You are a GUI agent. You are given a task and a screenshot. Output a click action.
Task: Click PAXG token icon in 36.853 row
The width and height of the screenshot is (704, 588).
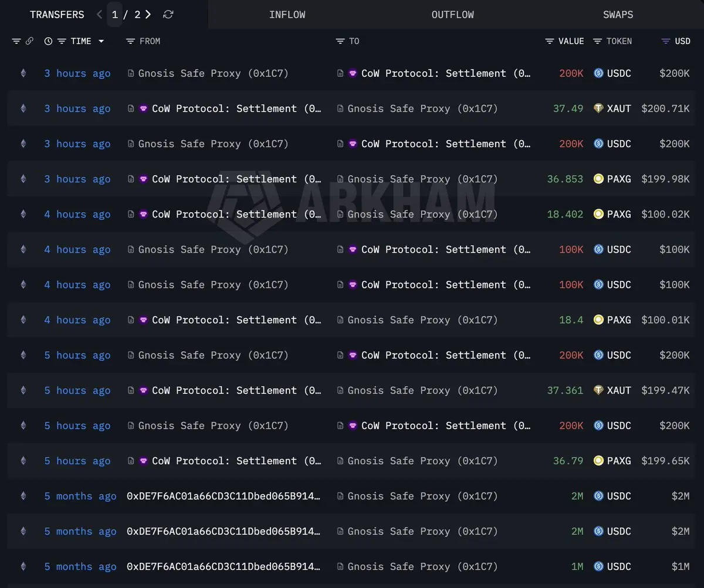click(598, 179)
